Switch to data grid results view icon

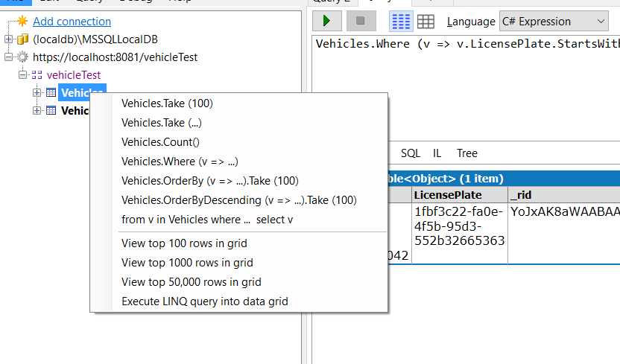(x=426, y=22)
